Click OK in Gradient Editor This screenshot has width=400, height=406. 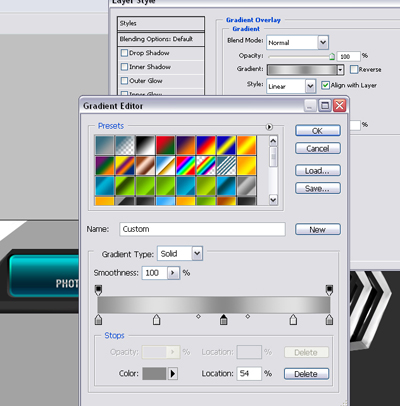tap(318, 131)
